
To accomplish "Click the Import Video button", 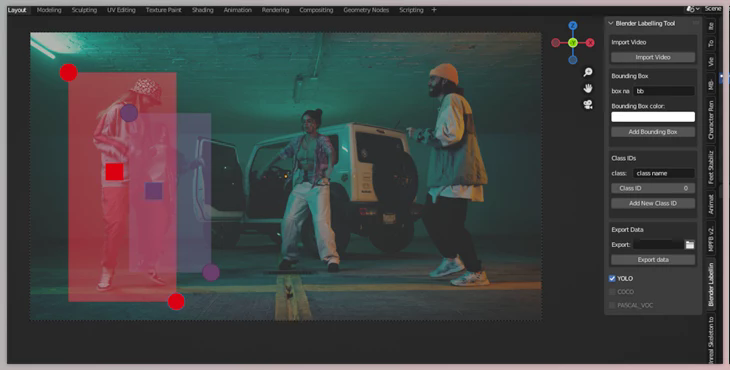I will tap(653, 57).
